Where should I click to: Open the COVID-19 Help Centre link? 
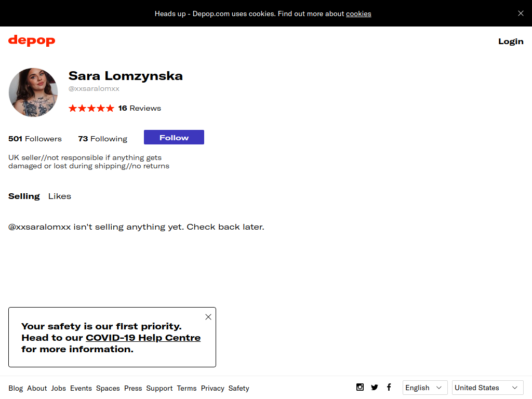tap(143, 338)
